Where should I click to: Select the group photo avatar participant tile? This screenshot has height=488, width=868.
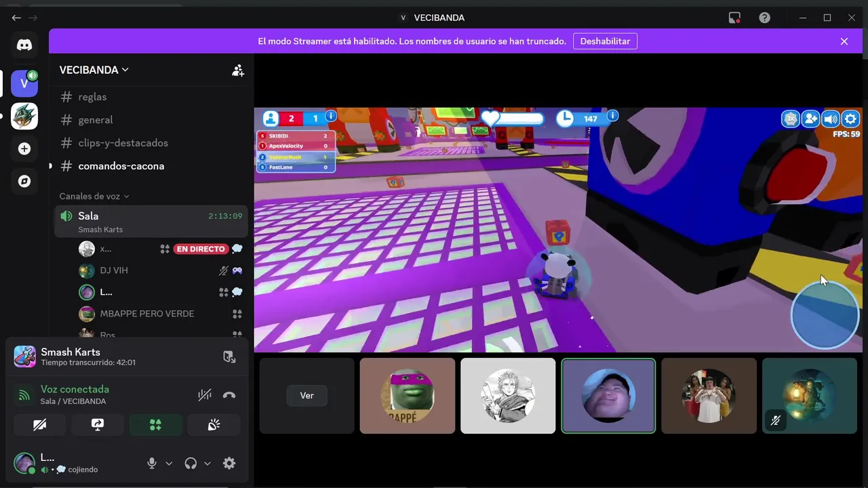tap(709, 396)
